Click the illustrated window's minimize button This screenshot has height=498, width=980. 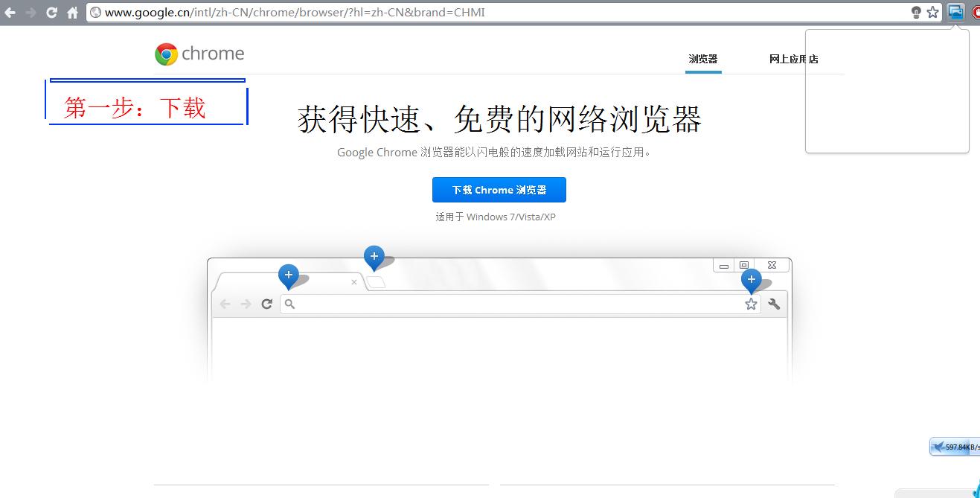[x=724, y=265]
